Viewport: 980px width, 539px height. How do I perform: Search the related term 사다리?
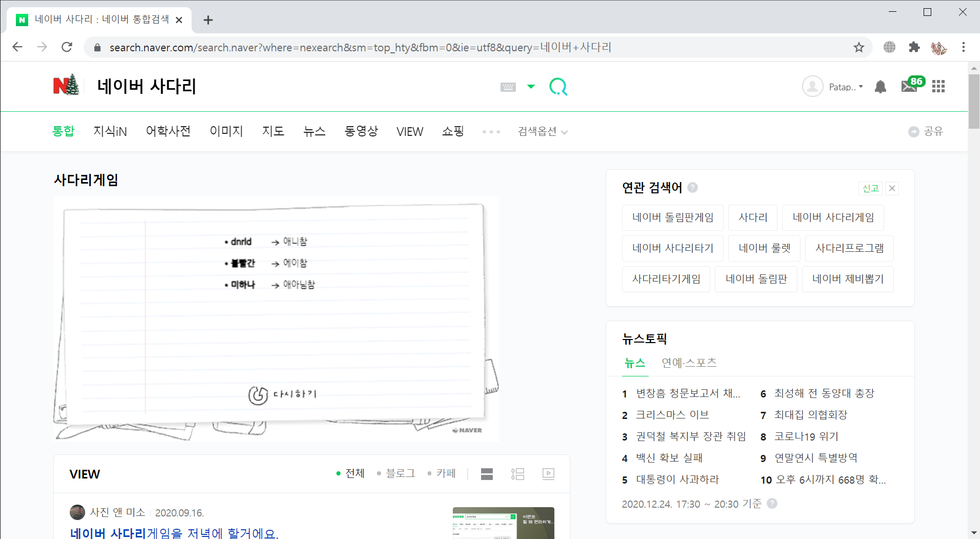(x=753, y=217)
